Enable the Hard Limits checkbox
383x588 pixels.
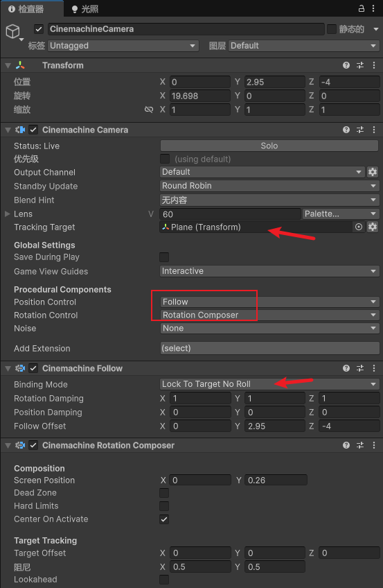pos(164,506)
